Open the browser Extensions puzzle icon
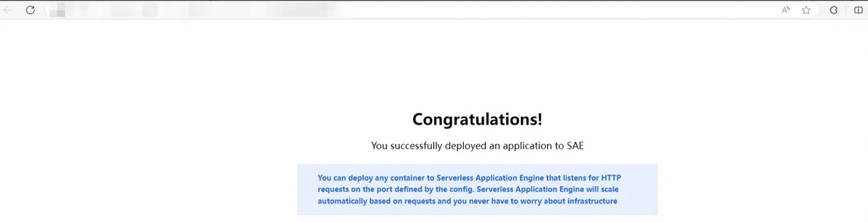Screen dimensions: 868x222 834,10
